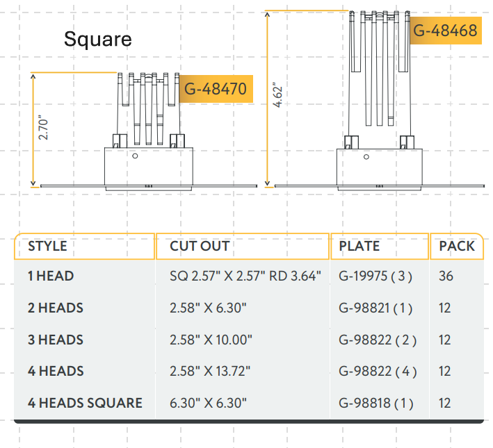Select the Square heading text
This screenshot has height=448, width=493.
[97, 39]
